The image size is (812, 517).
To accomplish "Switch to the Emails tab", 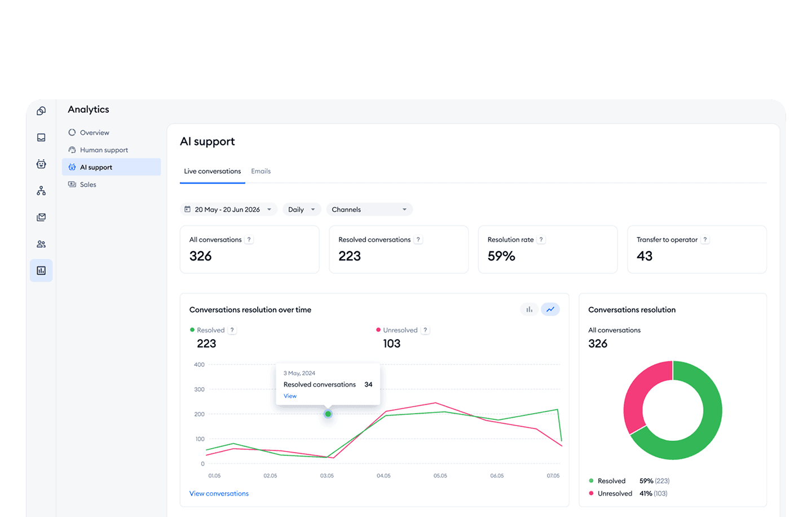I will coord(261,171).
